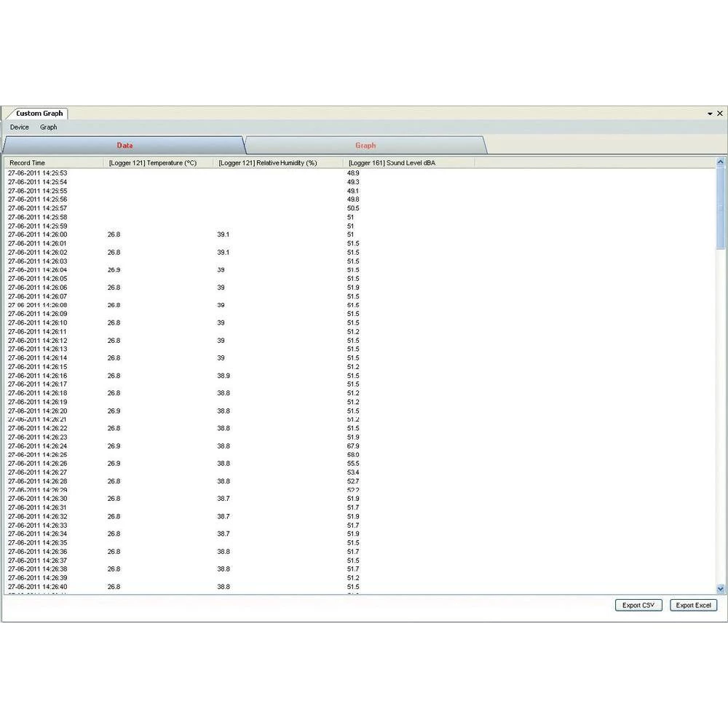Select the 67.9 sound level cell
This screenshot has height=728, width=728.
tap(353, 446)
